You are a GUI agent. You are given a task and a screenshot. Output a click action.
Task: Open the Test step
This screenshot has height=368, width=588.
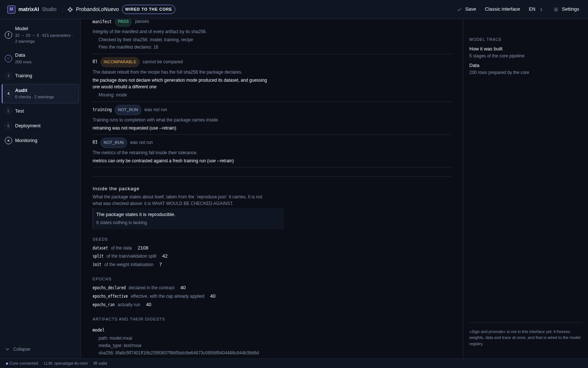tap(40, 111)
